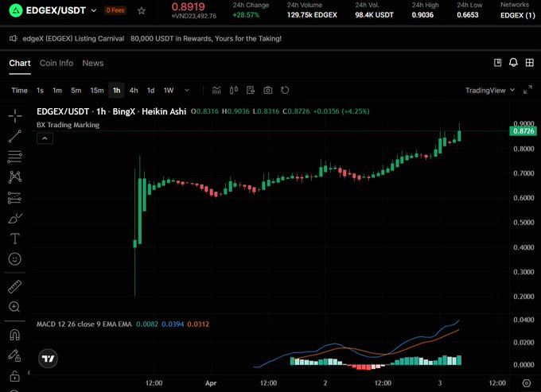Open the TradingView chart type dropdown
Screen dimensions: 541x392
click(x=489, y=91)
